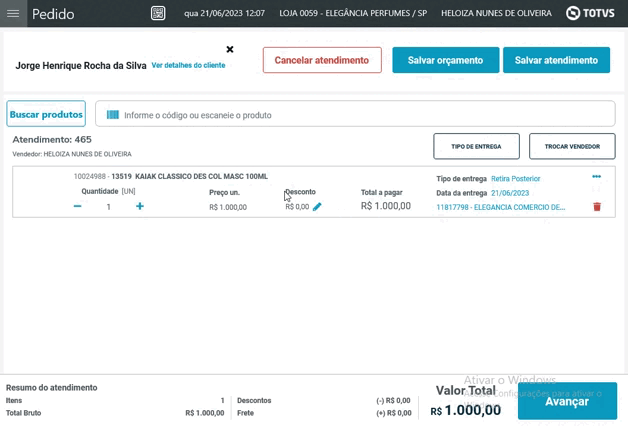Click the X icon beside customer name
This screenshot has height=428, width=628.
(230, 49)
